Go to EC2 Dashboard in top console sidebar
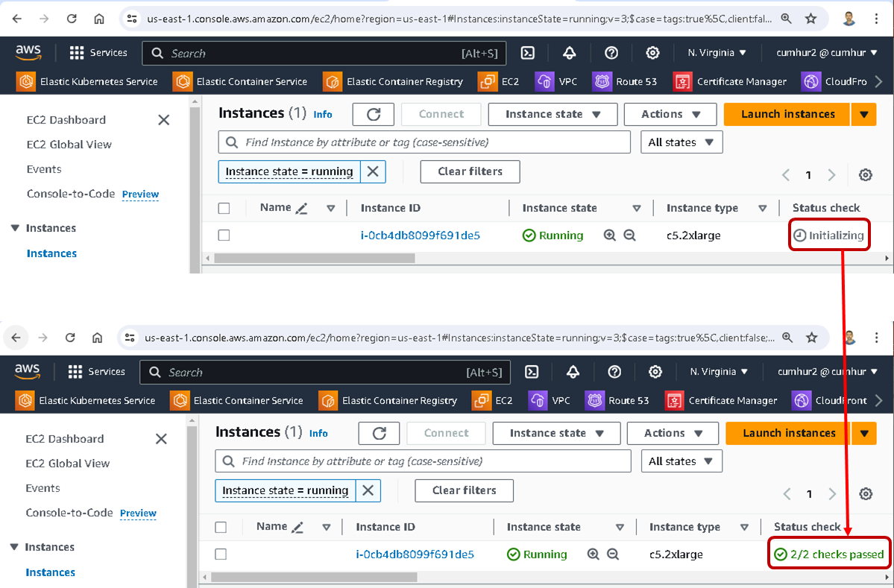This screenshot has height=588, width=894. click(x=66, y=120)
